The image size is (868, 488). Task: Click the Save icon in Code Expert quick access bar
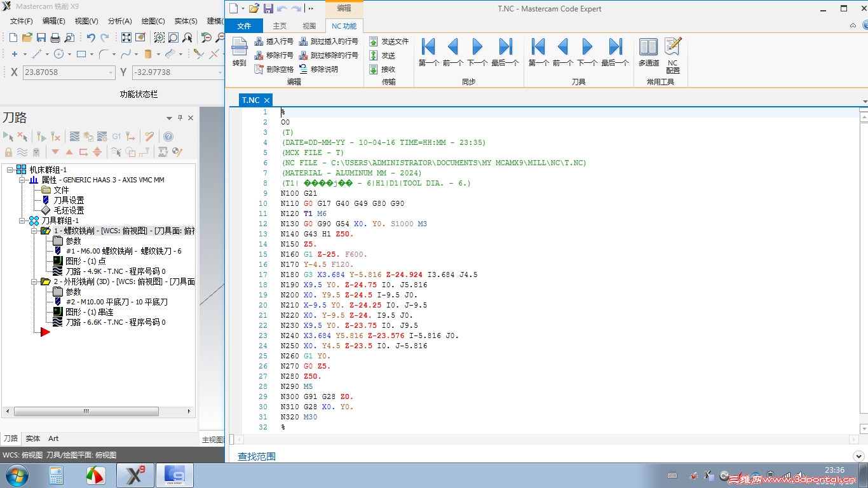tap(268, 8)
